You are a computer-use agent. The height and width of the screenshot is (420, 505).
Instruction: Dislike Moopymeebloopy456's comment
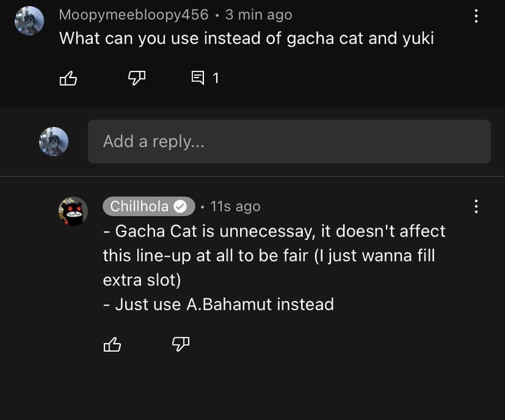pyautogui.click(x=136, y=79)
